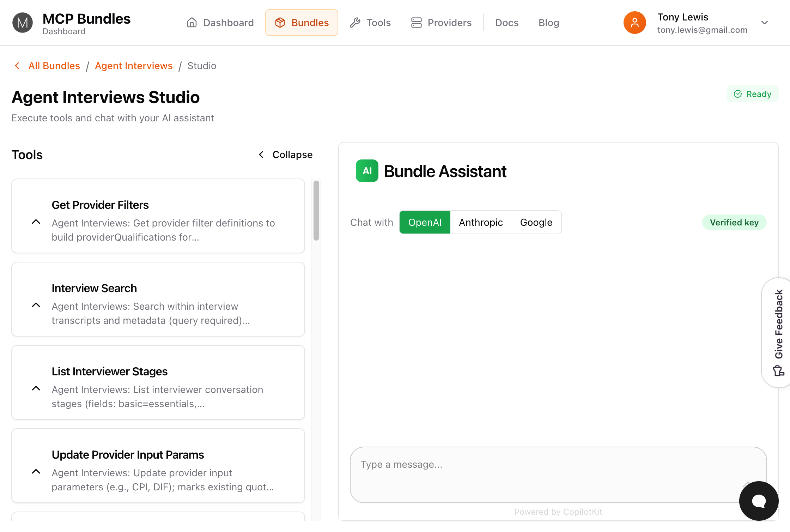Click the orange user avatar icon

point(634,23)
